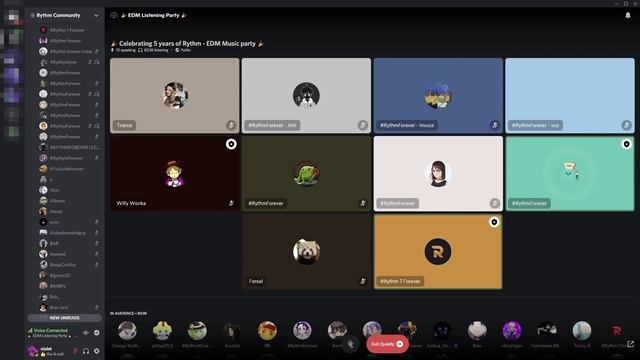
Task: Select Alberto in the participant list
Action: pos(57,200)
